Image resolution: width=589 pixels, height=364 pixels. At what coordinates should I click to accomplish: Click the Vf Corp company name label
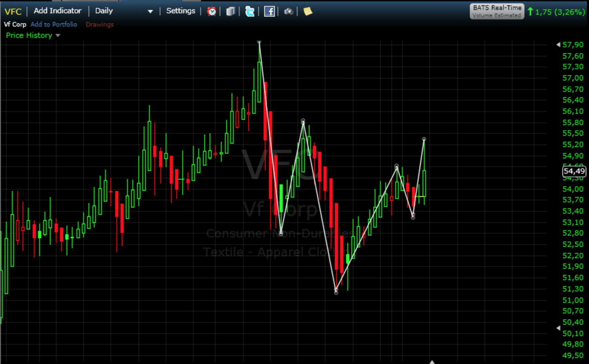point(15,24)
